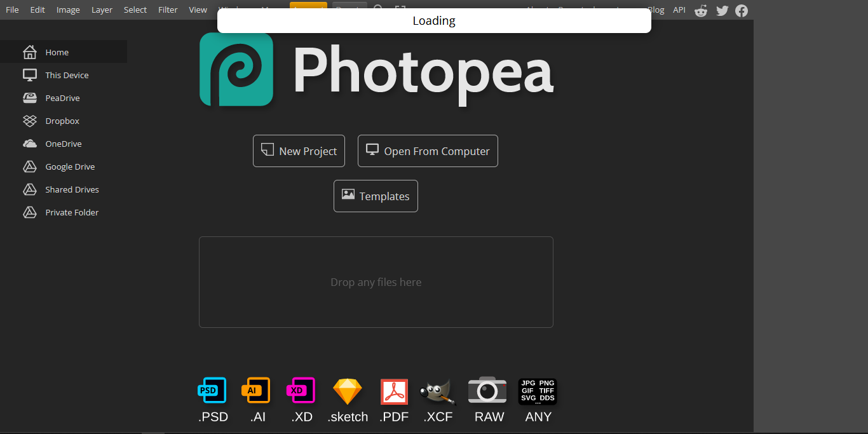Open Photopea's Reddit page icon

point(701,10)
